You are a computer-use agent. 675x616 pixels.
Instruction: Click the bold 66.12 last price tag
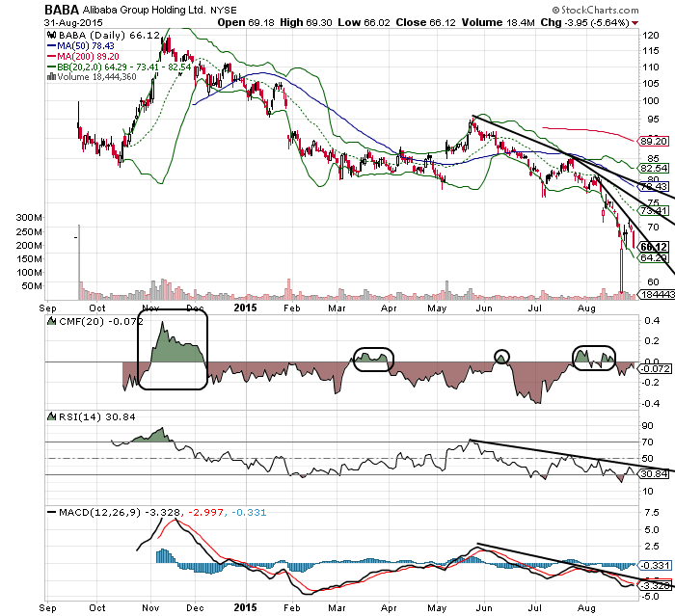654,247
